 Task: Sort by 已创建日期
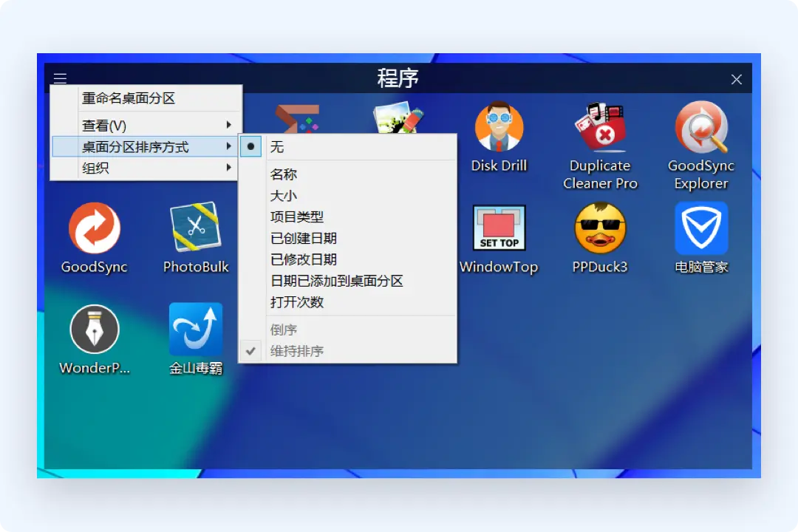pos(347,238)
